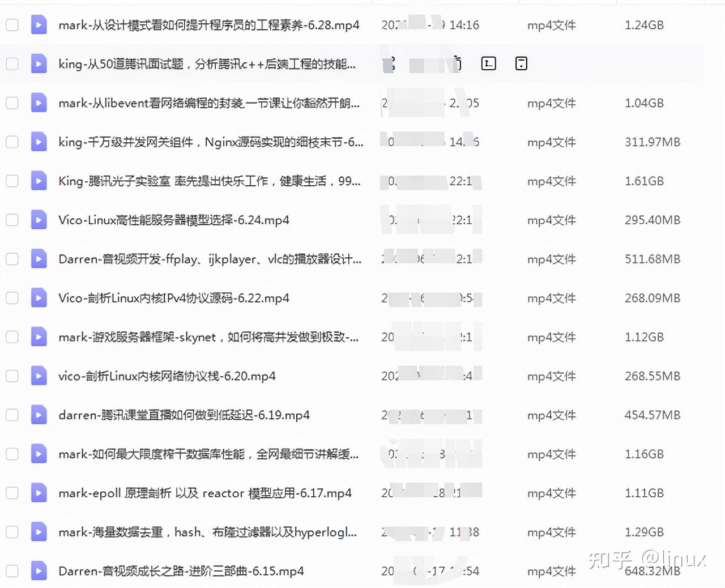This screenshot has width=725, height=588.
Task: Click the size value 1.61GB
Action: (644, 181)
